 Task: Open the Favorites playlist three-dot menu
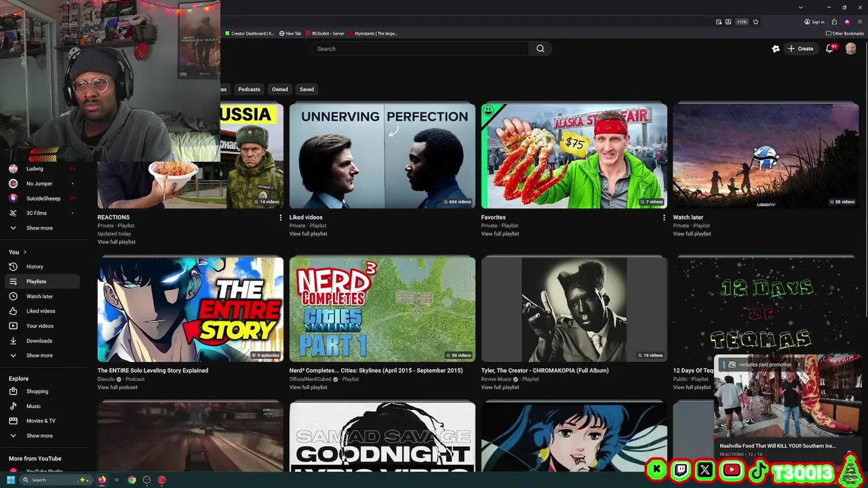point(664,218)
